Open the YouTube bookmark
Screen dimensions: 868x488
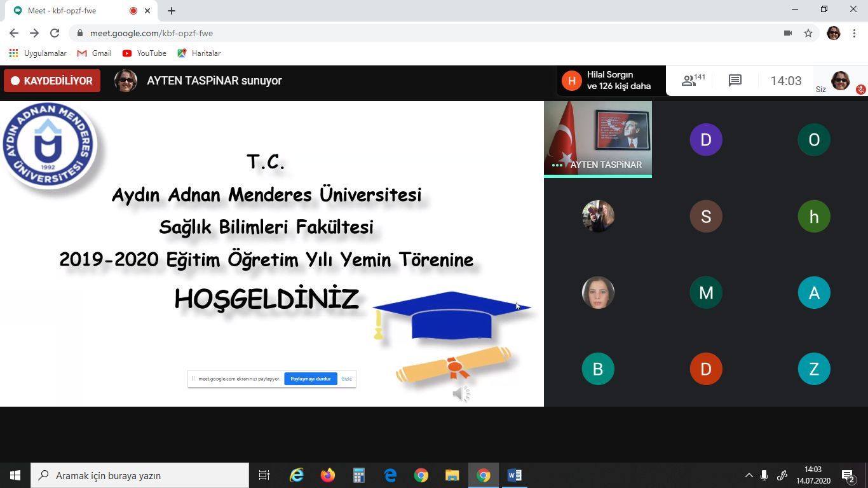[144, 53]
